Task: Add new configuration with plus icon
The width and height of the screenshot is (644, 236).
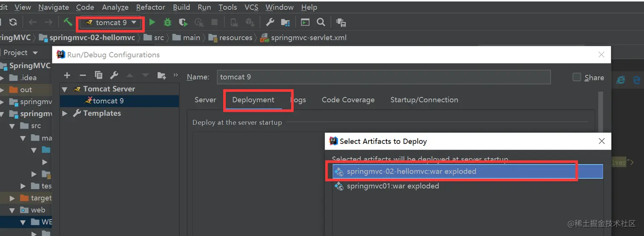Action: coord(67,75)
